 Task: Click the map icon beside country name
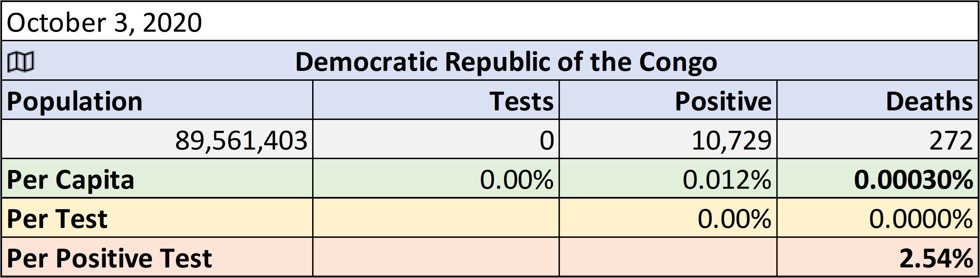(21, 62)
